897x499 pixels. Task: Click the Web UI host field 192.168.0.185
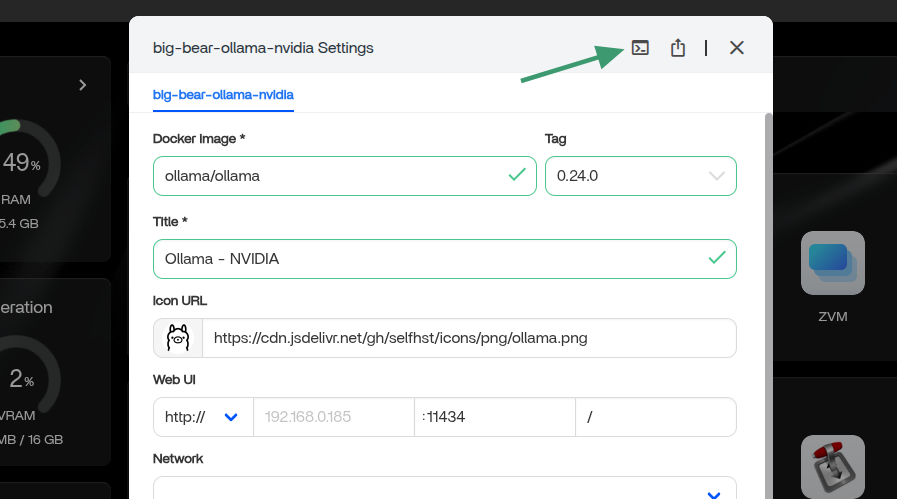click(334, 417)
